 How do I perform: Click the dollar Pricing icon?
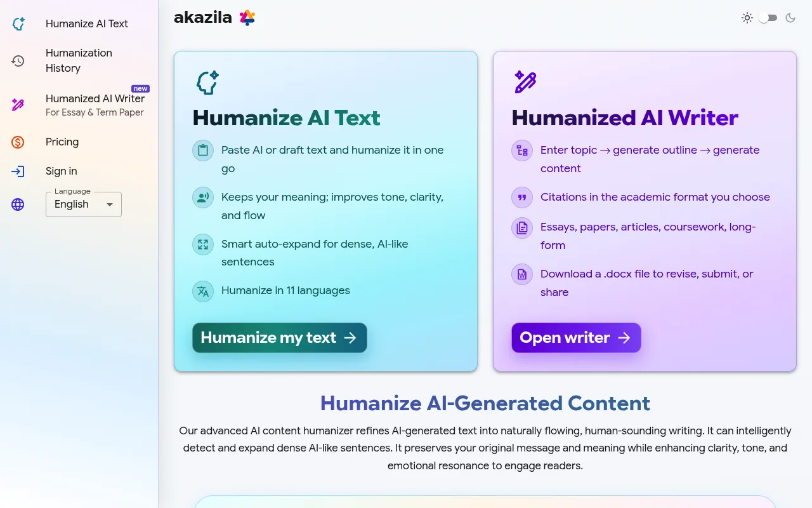click(18, 142)
